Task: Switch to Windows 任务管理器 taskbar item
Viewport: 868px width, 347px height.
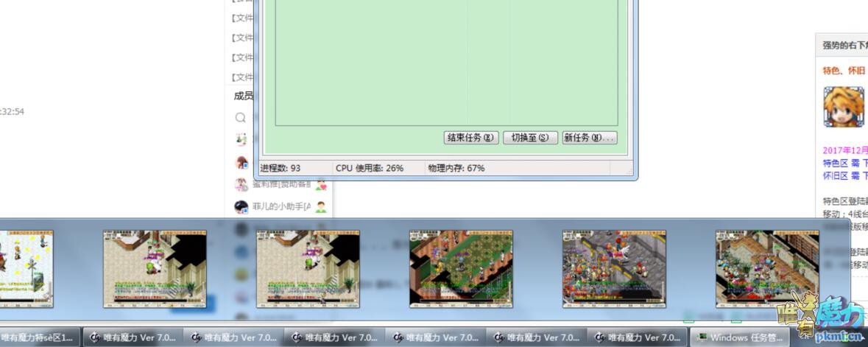Action: 739,337
